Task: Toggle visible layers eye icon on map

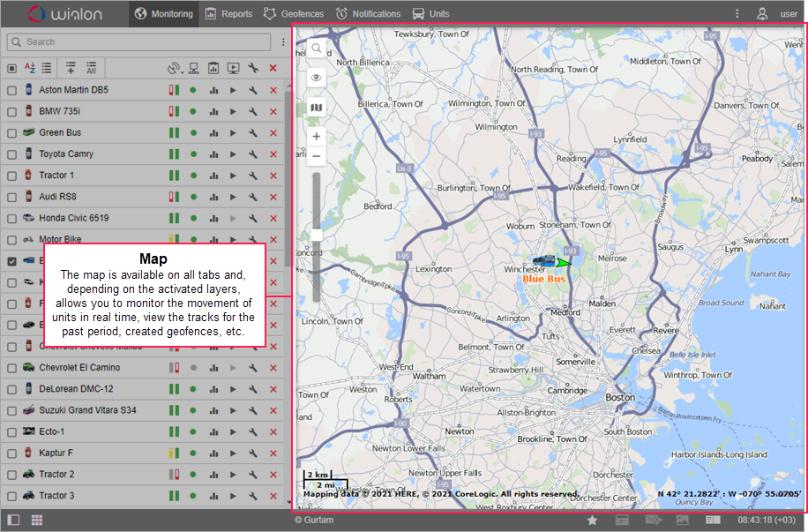Action: (x=317, y=78)
